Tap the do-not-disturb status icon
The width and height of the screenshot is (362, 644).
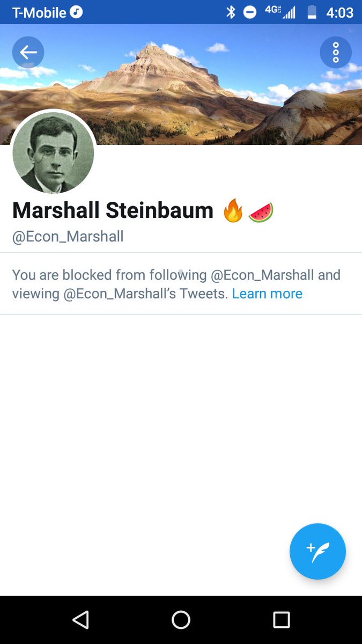250,12
